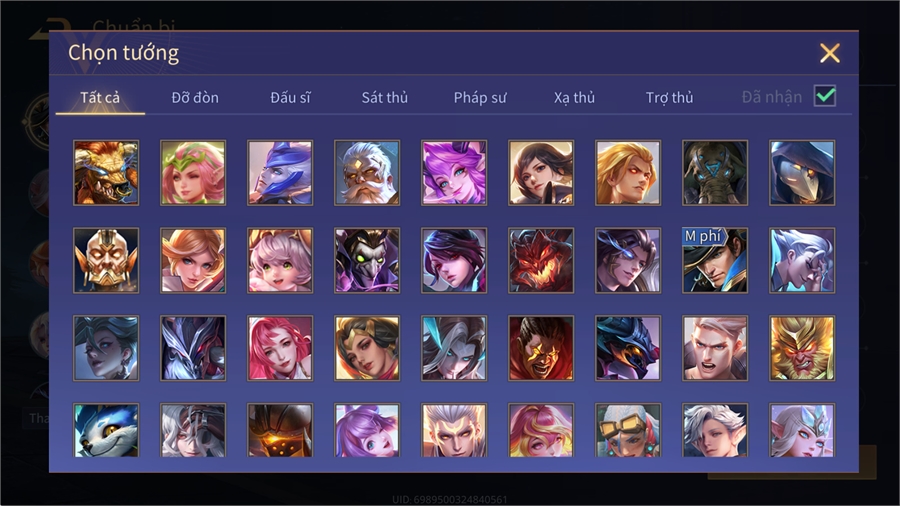Open the Đấu sĩ tab
The height and width of the screenshot is (506, 900).
(x=290, y=98)
